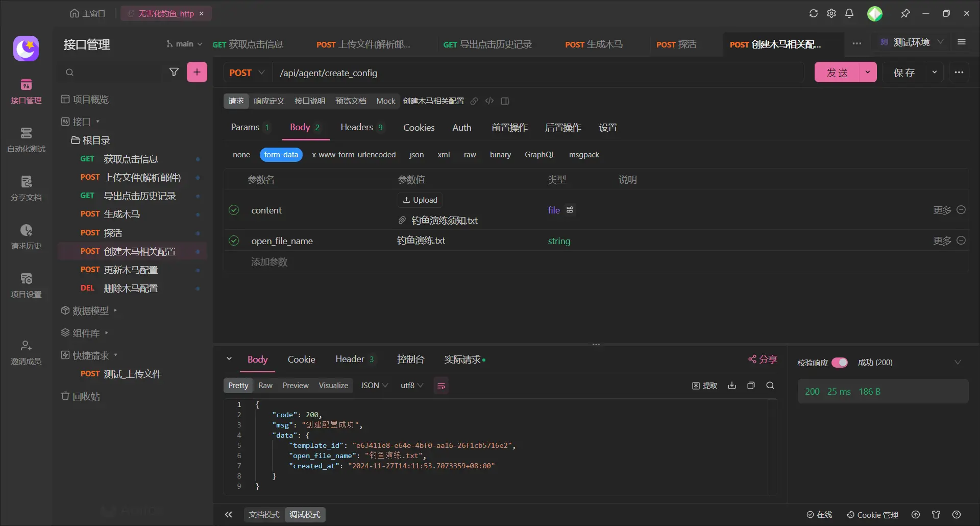Open the 响应定义 tab
Screen dimensions: 980x526
(x=269, y=101)
